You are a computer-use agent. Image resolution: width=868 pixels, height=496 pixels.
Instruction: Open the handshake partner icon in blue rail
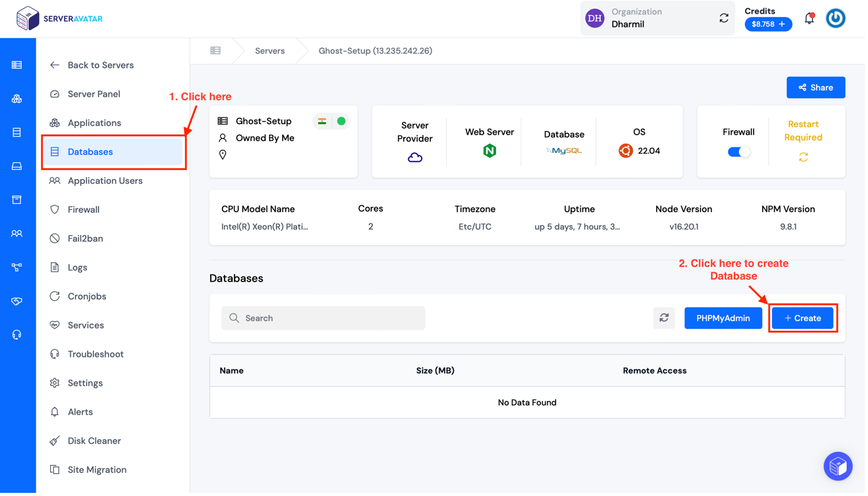pos(17,302)
